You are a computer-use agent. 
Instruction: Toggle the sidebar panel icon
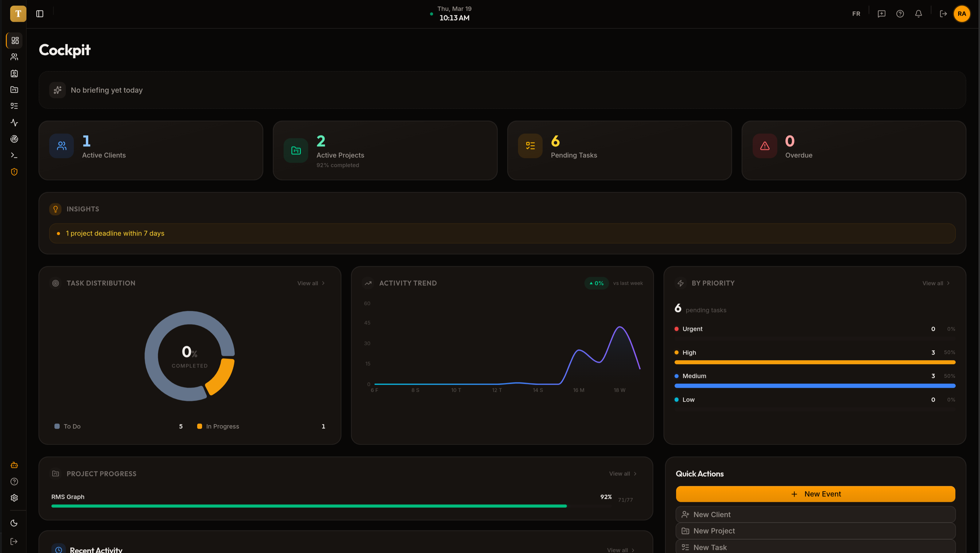pyautogui.click(x=40, y=14)
